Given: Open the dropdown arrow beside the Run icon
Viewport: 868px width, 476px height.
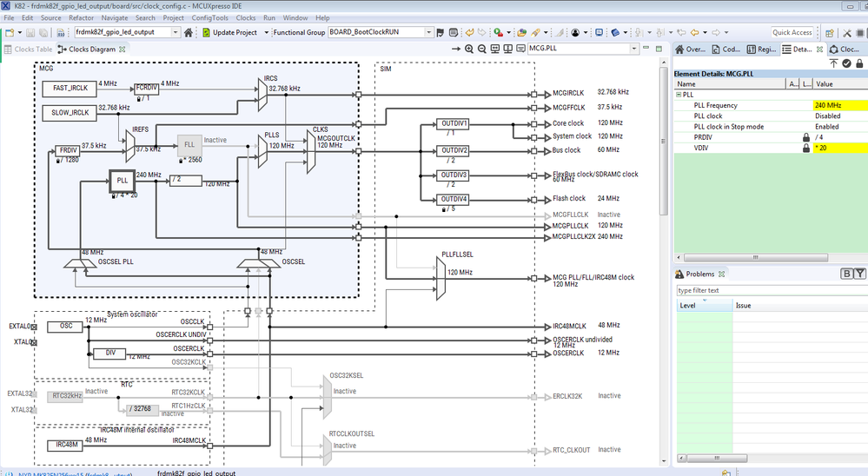Looking at the screenshot, I should point(509,33).
